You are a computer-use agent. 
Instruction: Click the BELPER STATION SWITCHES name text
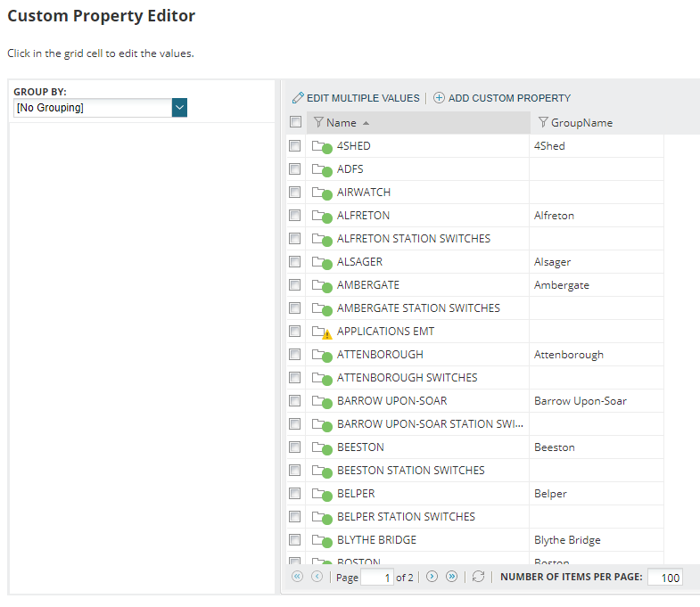(x=406, y=517)
